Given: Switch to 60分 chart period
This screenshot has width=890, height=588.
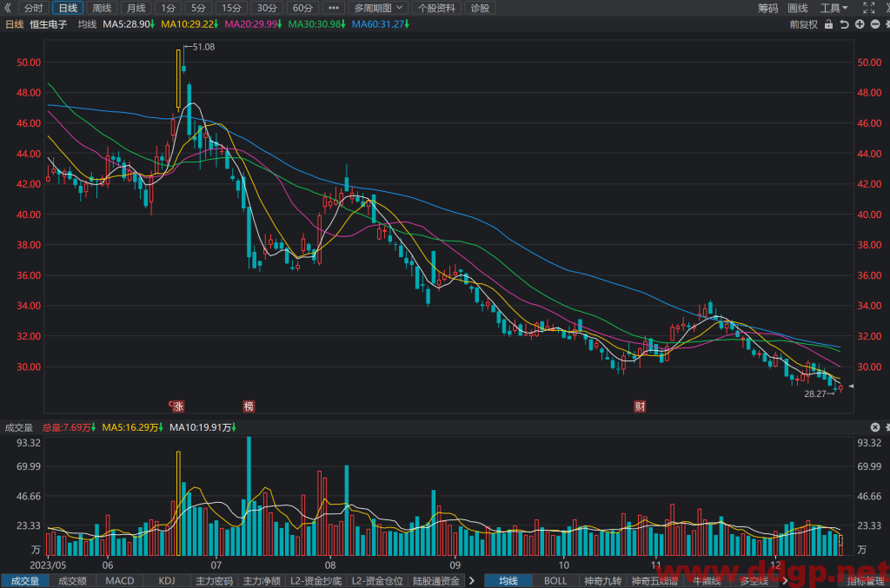Looking at the screenshot, I should coord(302,8).
